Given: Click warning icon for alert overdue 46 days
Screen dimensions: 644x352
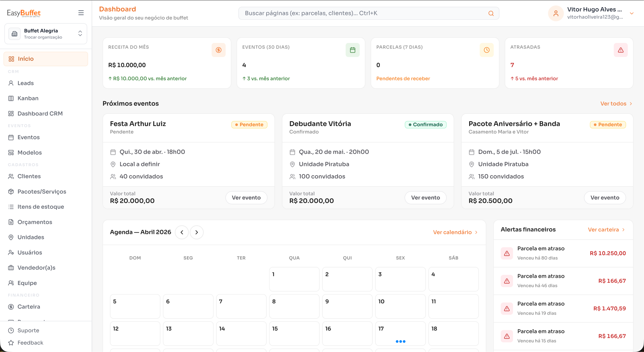Looking at the screenshot, I should (507, 281).
